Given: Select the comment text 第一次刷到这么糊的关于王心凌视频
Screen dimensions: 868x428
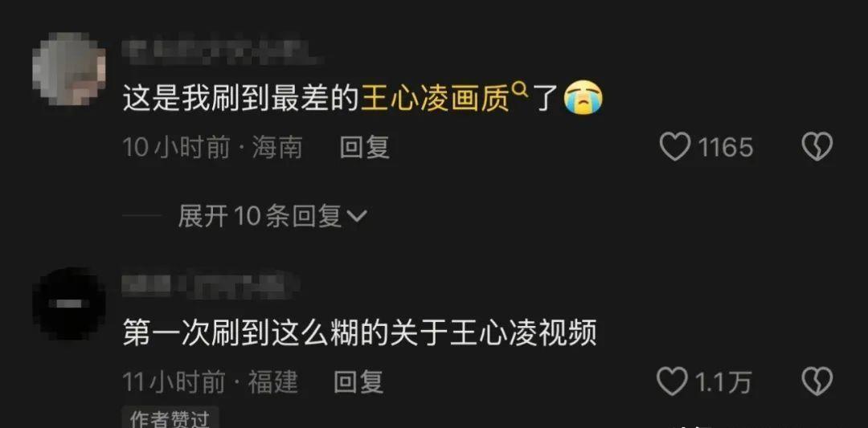Looking at the screenshot, I should [359, 333].
